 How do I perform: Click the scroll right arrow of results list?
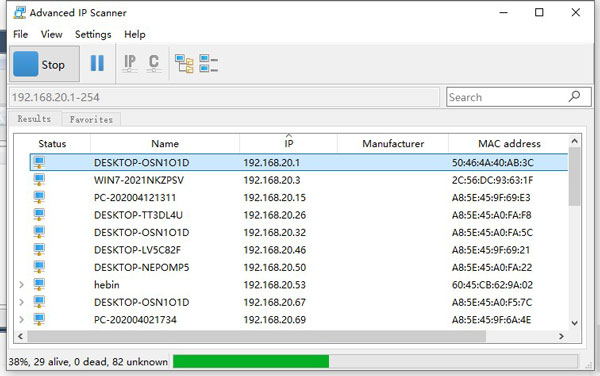[561, 336]
